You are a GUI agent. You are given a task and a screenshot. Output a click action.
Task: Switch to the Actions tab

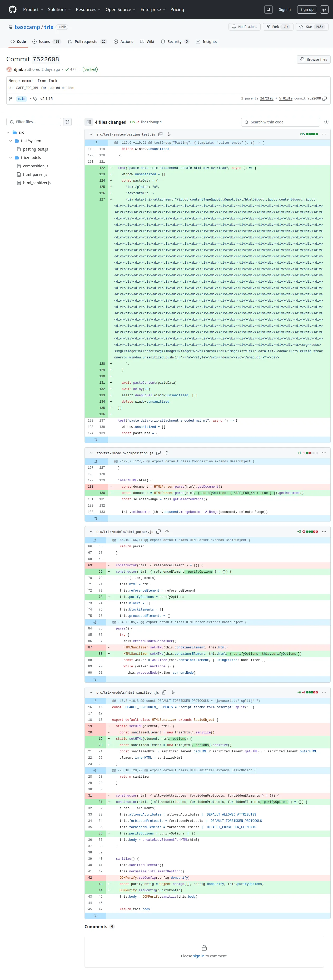(123, 42)
